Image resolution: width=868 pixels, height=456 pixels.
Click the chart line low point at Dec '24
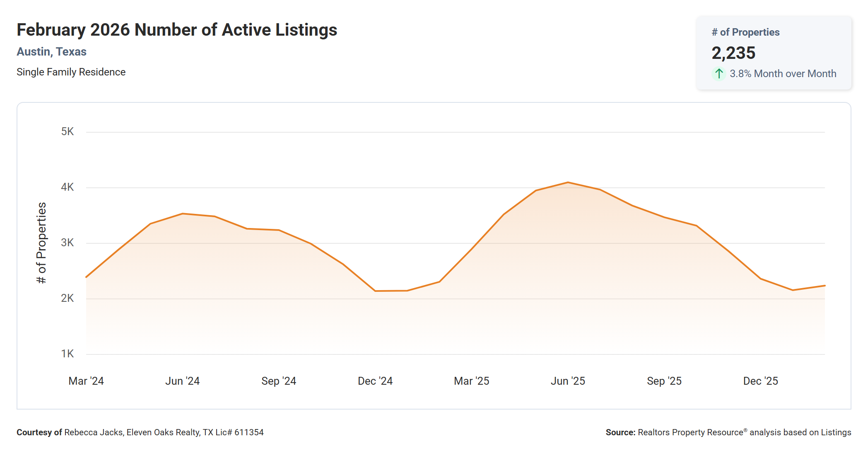[x=375, y=291]
